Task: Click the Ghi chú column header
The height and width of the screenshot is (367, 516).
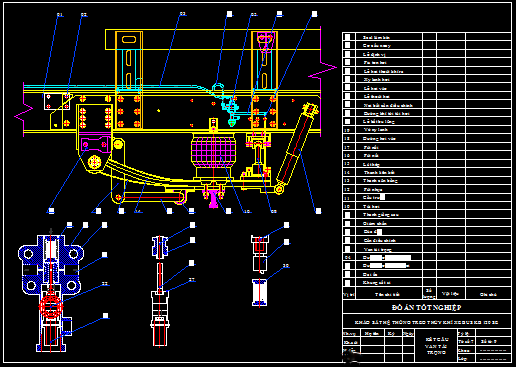Action: (488, 294)
